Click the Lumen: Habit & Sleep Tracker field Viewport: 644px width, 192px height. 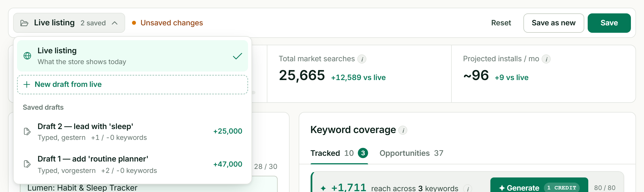click(x=149, y=184)
